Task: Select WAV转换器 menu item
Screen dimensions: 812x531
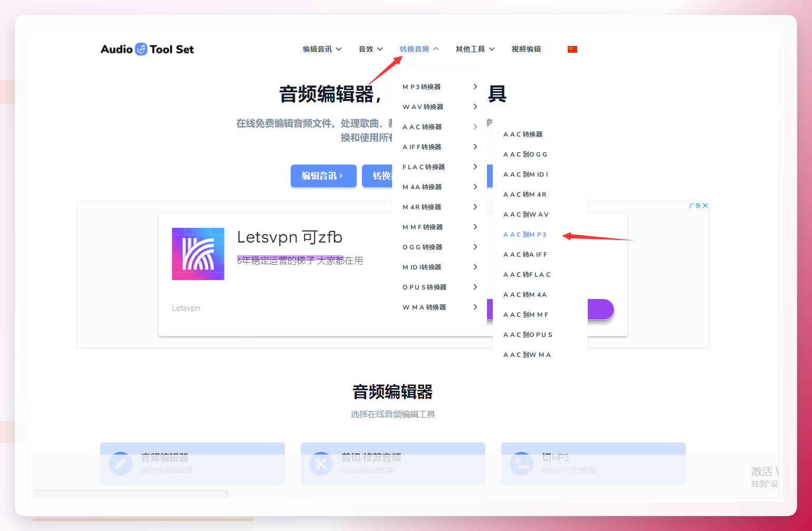Action: [423, 107]
